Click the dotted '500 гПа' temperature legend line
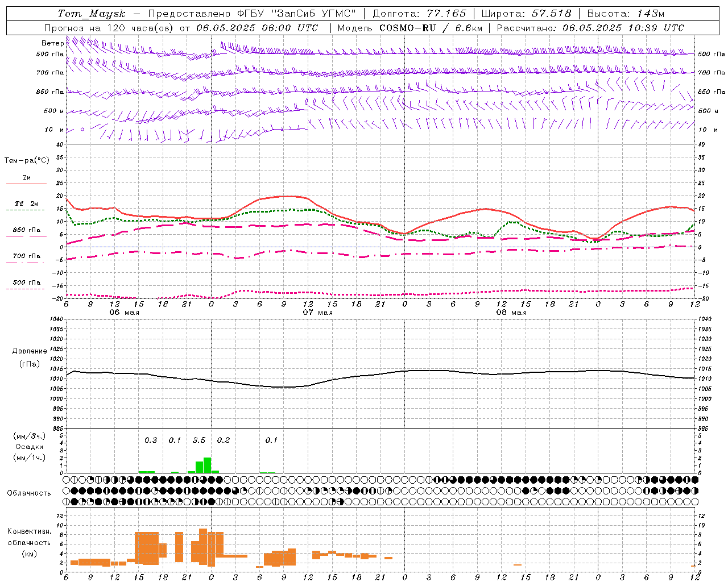728x582 pixels. (25, 289)
